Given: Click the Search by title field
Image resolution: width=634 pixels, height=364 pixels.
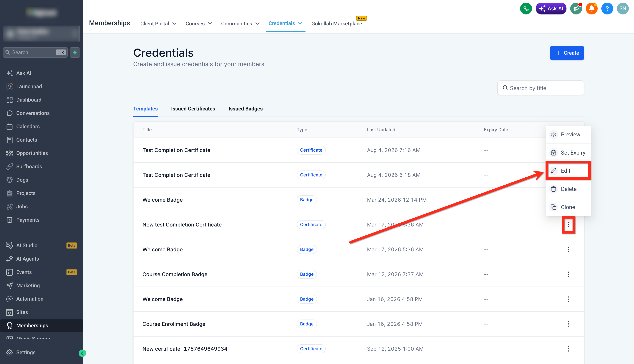Looking at the screenshot, I should [541, 88].
